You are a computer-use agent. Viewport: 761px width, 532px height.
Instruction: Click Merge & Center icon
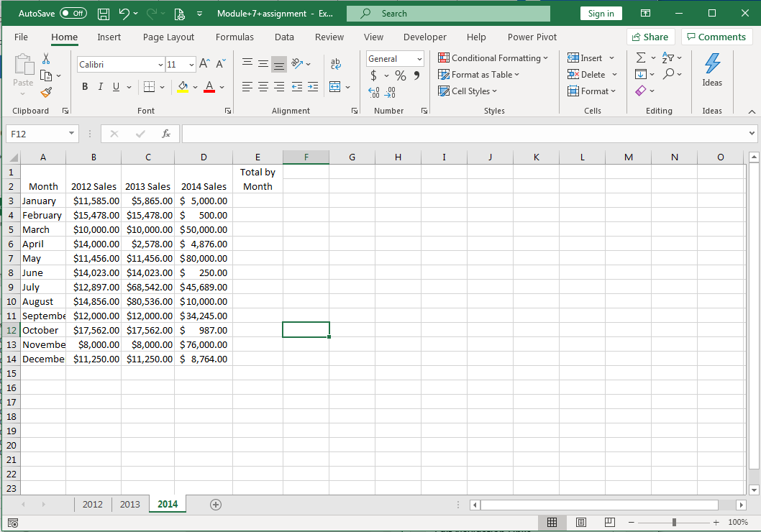click(x=335, y=87)
